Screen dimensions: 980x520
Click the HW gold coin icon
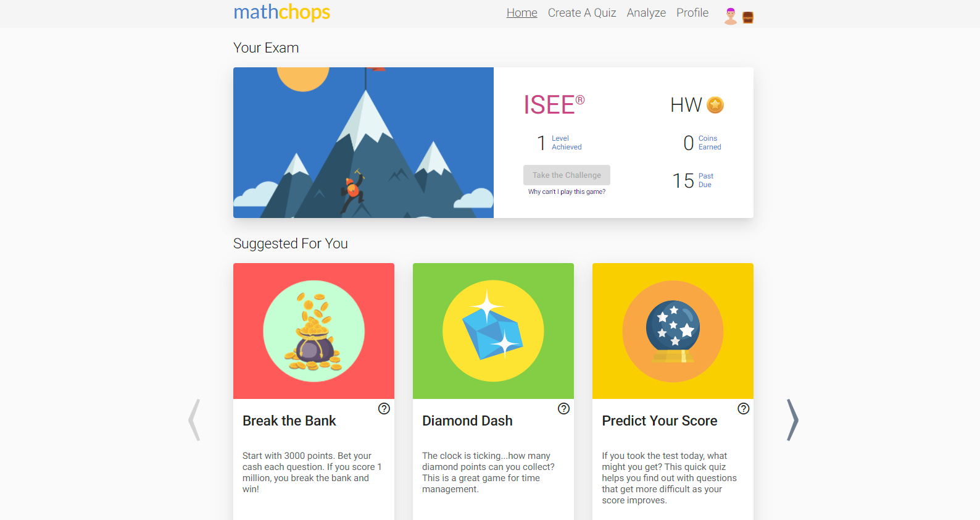click(715, 105)
